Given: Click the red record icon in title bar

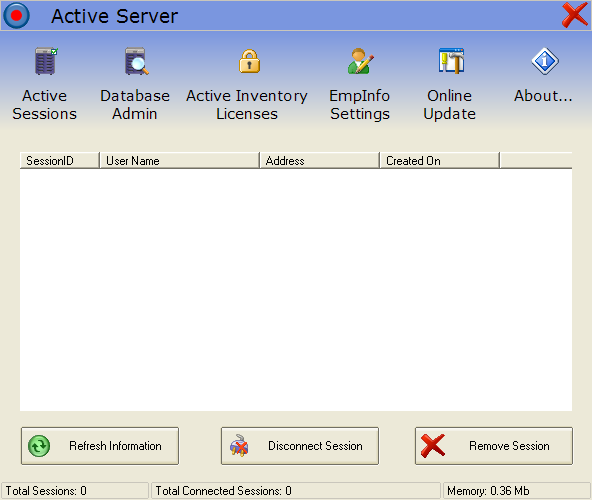Looking at the screenshot, I should 16,15.
